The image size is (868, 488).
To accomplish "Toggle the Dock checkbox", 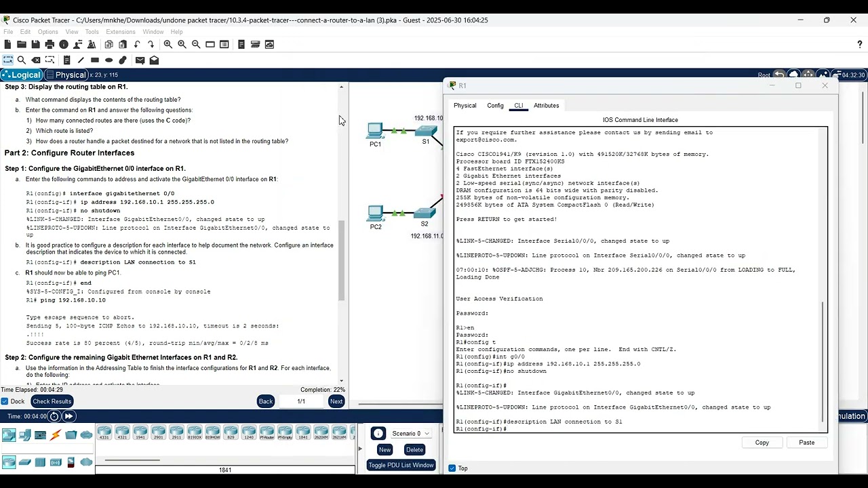I will tap(5, 401).
